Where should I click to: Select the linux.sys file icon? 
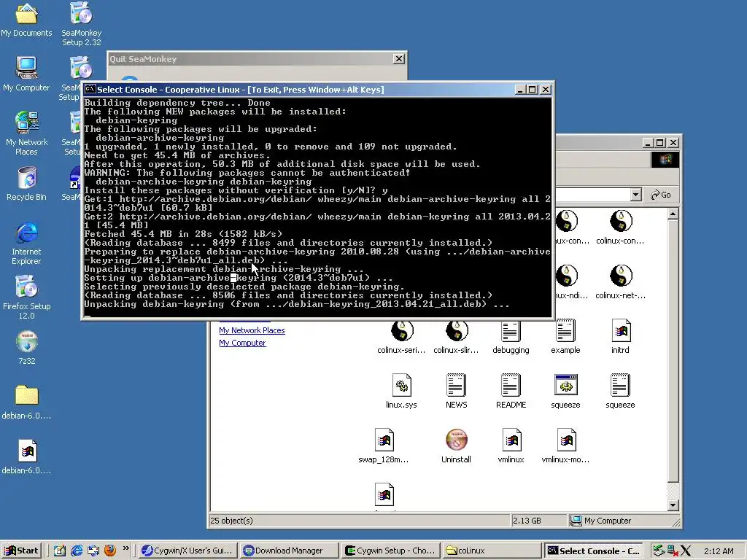(x=402, y=392)
